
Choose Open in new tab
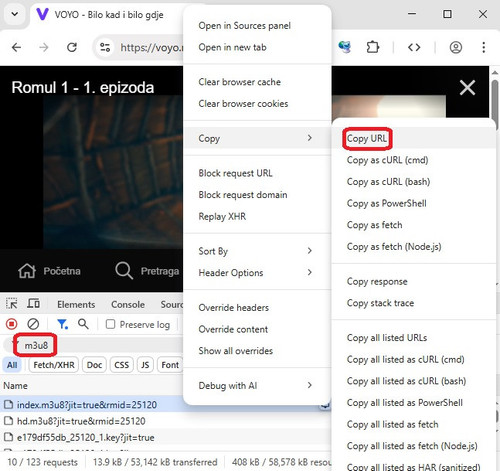[x=257, y=47]
